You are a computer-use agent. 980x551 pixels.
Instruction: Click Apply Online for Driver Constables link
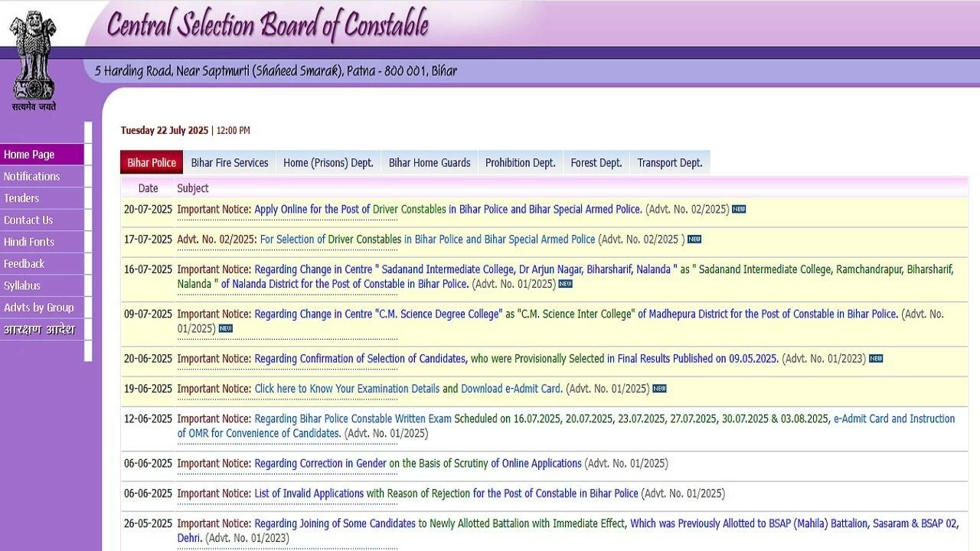312,209
